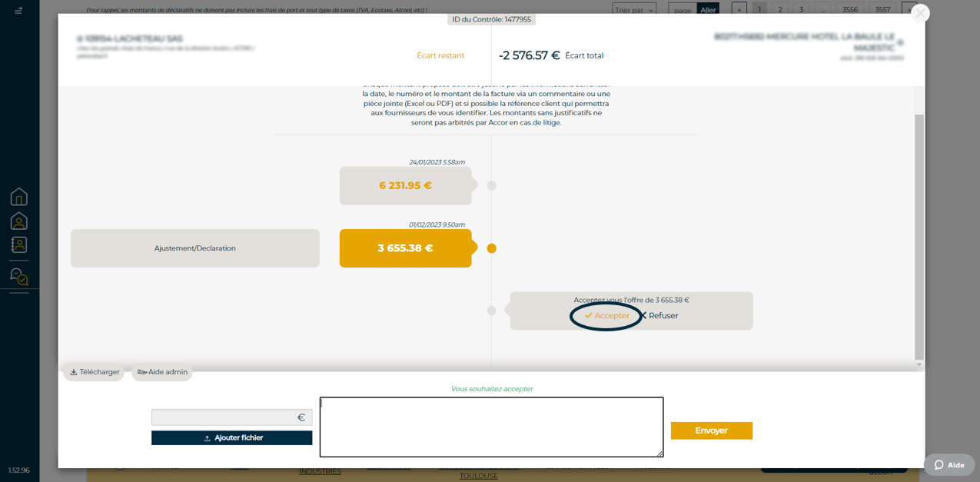Click the ID du Contrôle: 1477955 label
This screenshot has width=980, height=482.
[492, 19]
